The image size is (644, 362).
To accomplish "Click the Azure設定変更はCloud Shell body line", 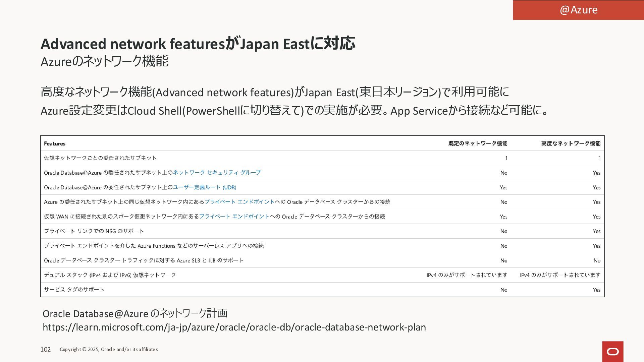I will (x=295, y=110).
